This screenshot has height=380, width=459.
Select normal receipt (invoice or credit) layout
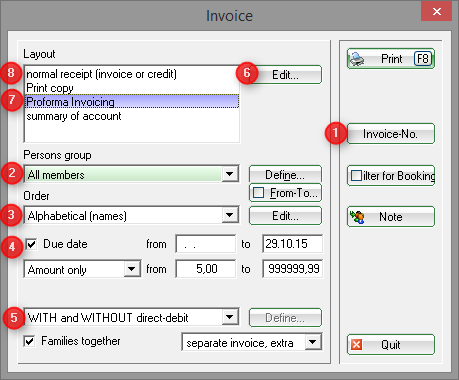click(102, 74)
